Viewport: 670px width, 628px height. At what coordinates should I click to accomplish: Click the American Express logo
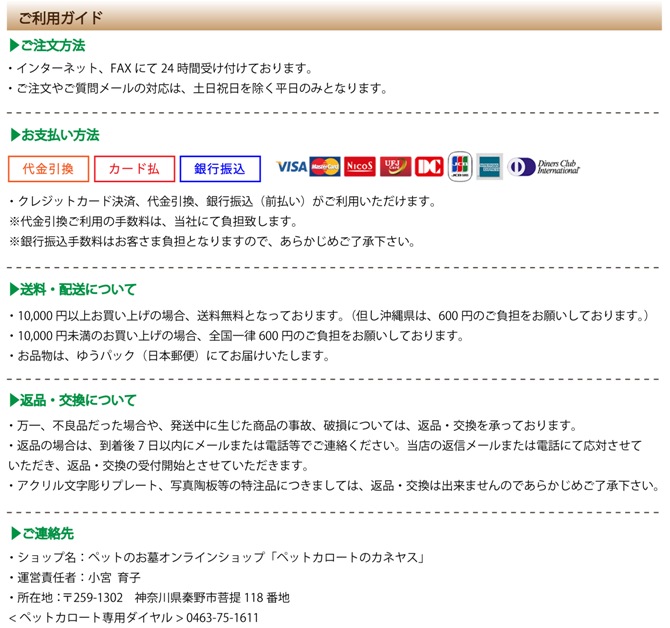[x=489, y=167]
